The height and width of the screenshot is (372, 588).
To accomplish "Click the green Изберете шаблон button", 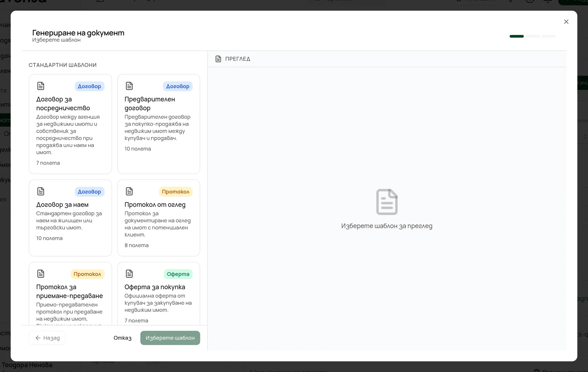I will pyautogui.click(x=170, y=338).
